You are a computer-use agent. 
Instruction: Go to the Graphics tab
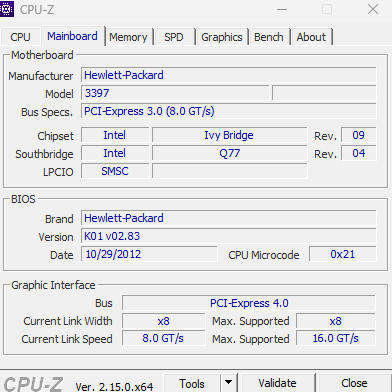point(222,37)
